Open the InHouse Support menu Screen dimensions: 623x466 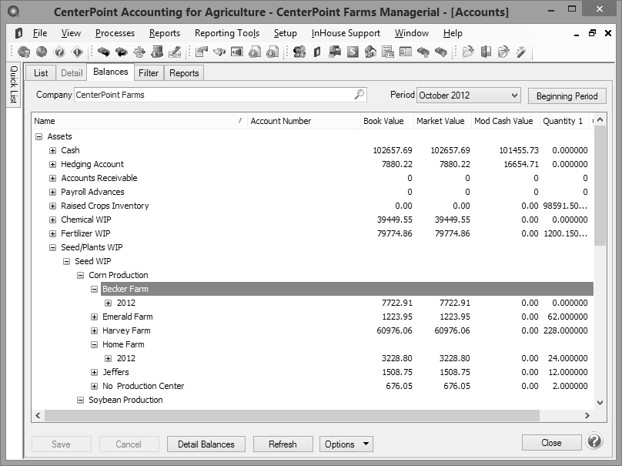tap(346, 33)
